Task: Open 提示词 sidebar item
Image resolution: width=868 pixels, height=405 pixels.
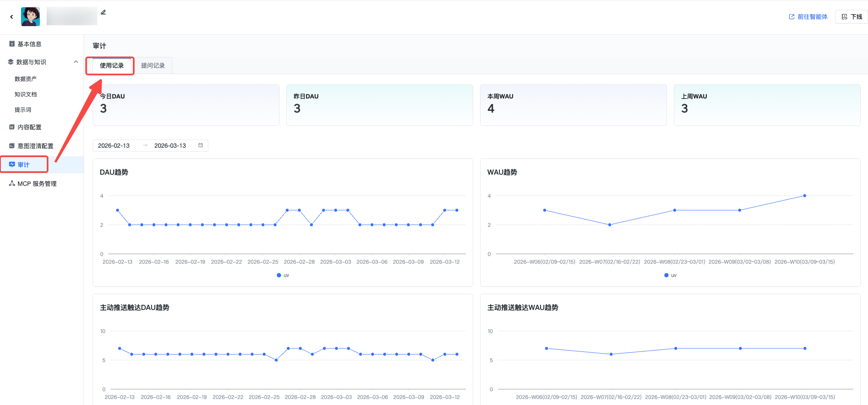Action: click(23, 110)
